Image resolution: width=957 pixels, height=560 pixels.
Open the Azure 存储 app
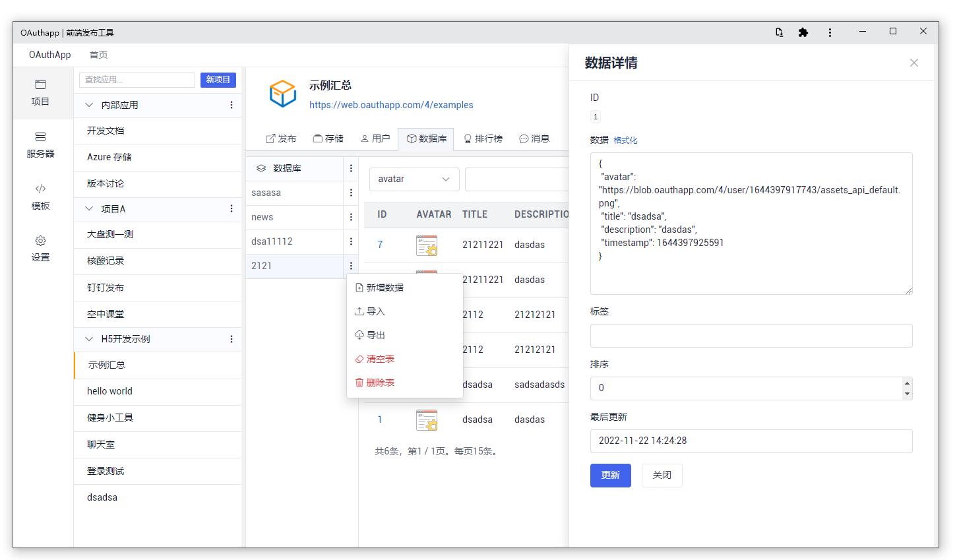click(158, 157)
